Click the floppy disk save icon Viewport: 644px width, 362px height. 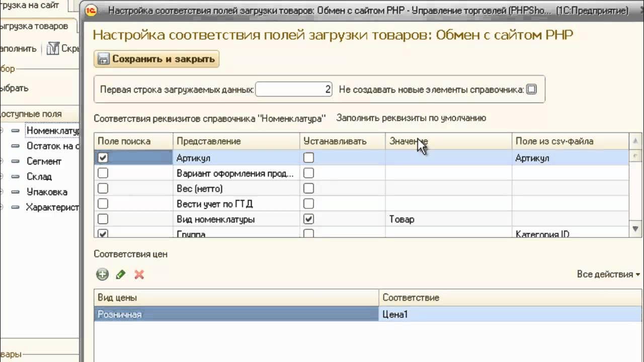104,59
